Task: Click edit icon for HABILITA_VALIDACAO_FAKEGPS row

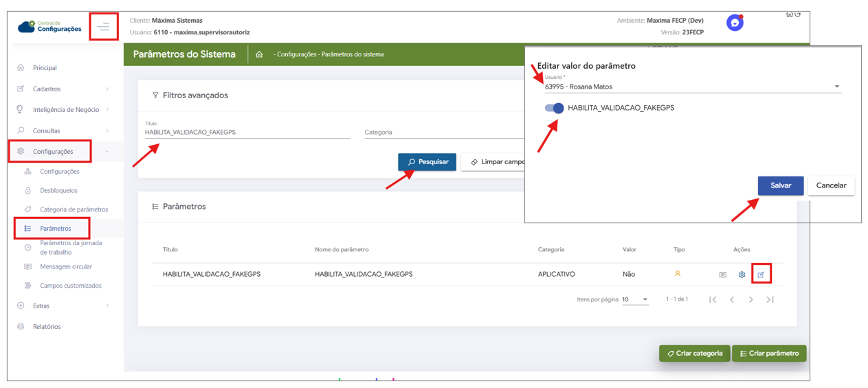Action: pyautogui.click(x=761, y=275)
